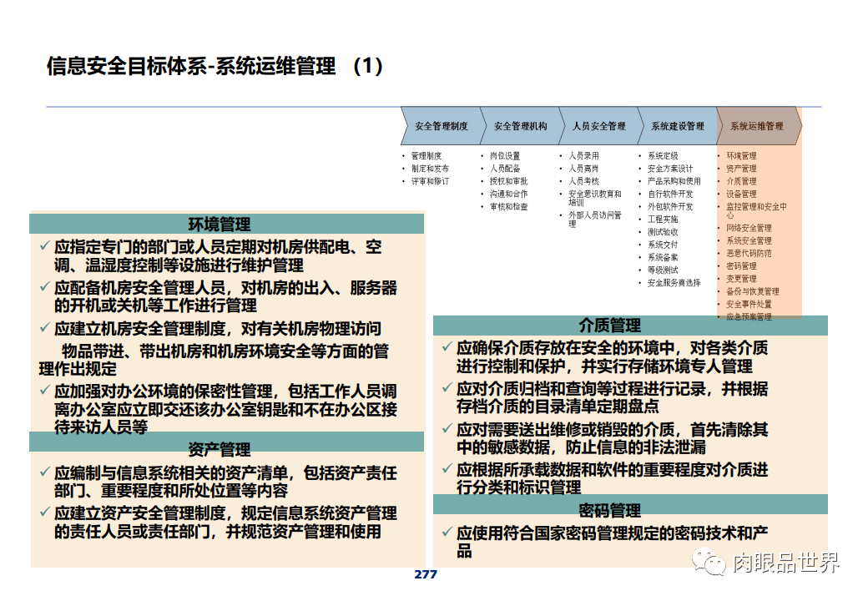Expand the 安全管理机构 arrow section
The height and width of the screenshot is (601, 868).
click(x=521, y=126)
